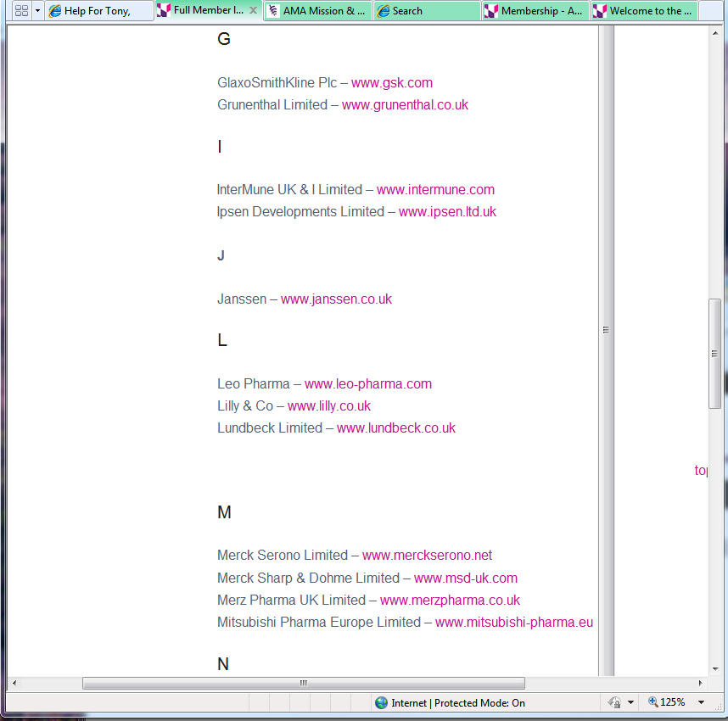
Task: Open the privacy icon dropdown arrow
Action: [x=630, y=702]
